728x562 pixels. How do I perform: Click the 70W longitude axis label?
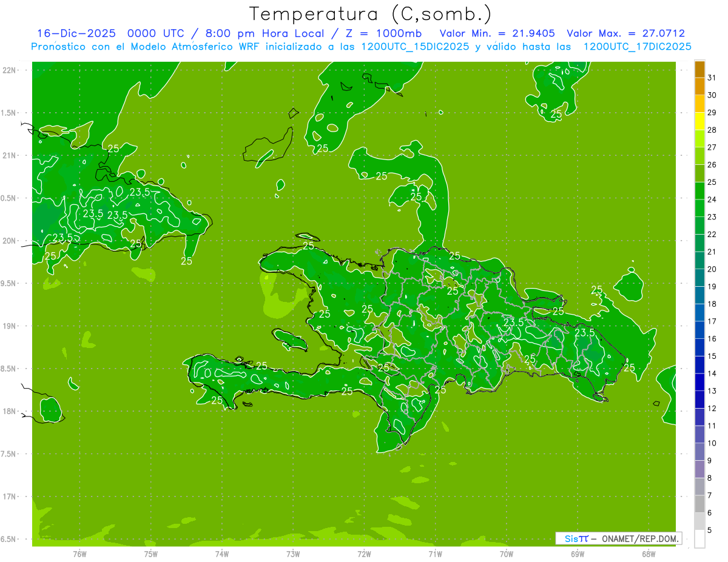point(507,554)
